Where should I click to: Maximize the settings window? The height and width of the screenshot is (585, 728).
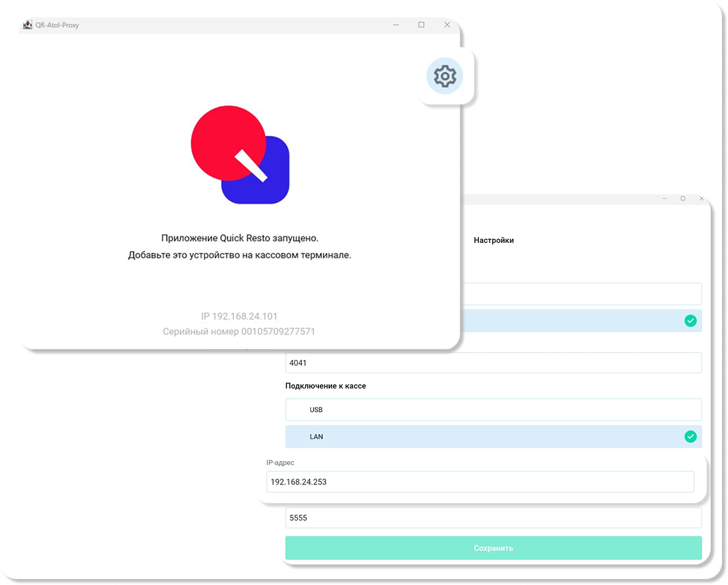683,198
